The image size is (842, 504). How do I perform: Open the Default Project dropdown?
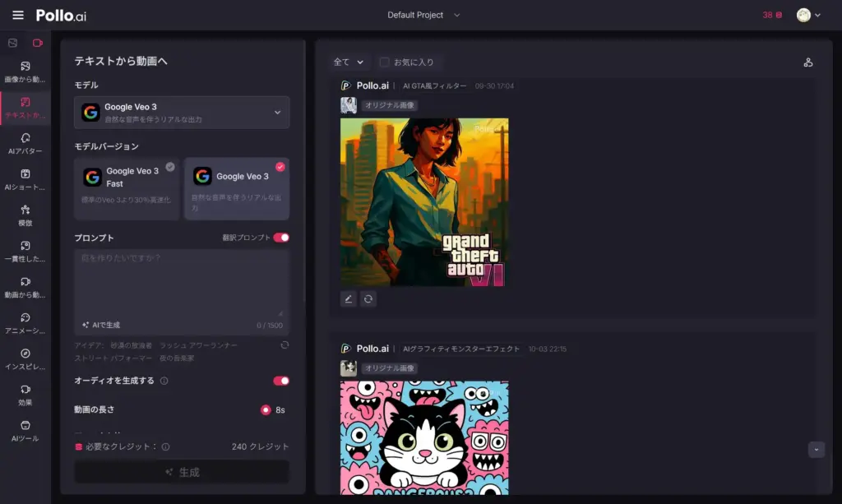[x=424, y=15]
